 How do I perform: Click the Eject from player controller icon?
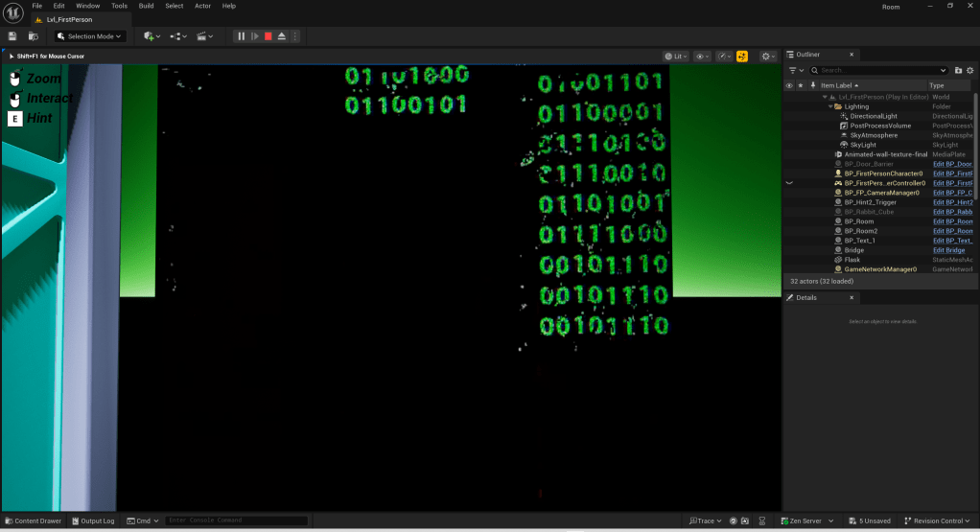(282, 36)
